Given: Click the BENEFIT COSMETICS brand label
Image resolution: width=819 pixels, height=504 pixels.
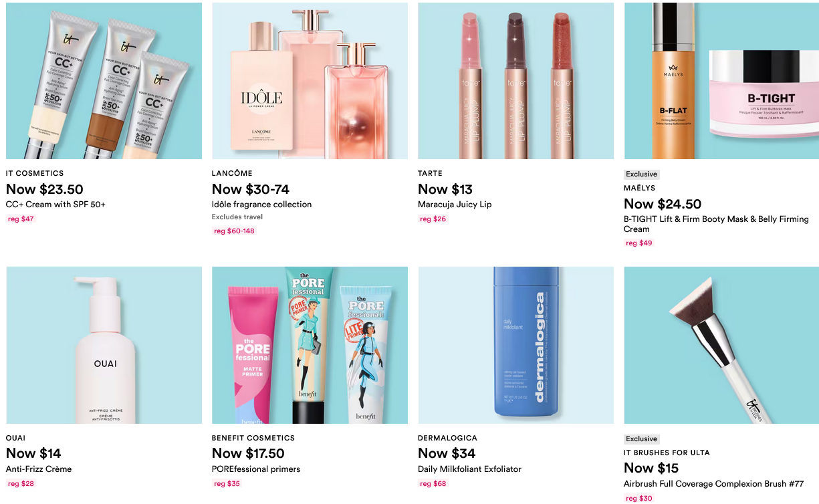Looking at the screenshot, I should (253, 438).
